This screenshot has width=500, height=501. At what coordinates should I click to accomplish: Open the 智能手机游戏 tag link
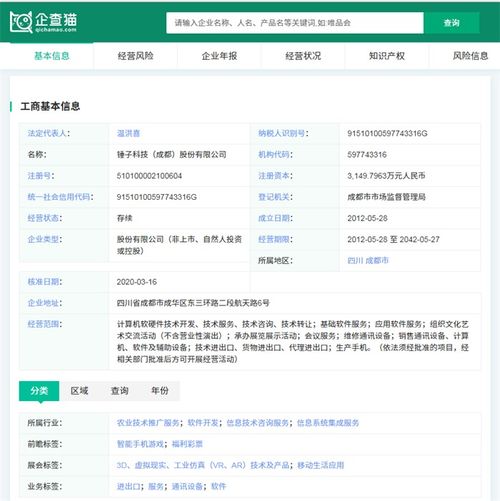pyautogui.click(x=140, y=444)
